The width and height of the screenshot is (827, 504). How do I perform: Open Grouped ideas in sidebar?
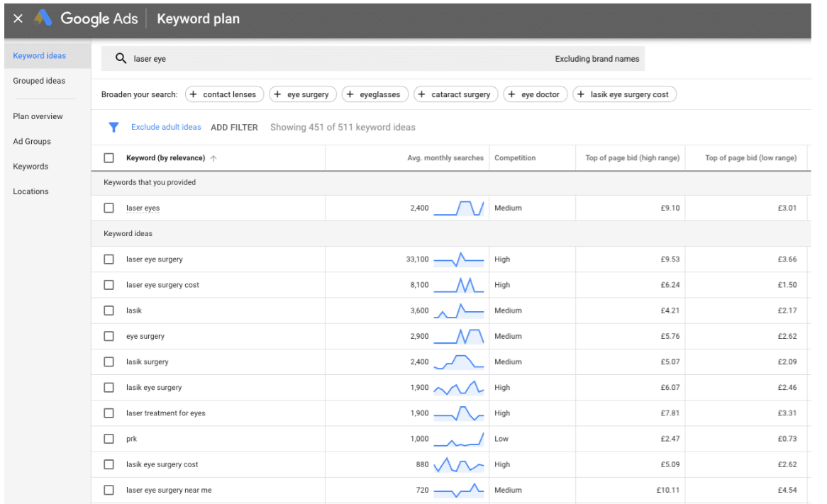pyautogui.click(x=39, y=81)
